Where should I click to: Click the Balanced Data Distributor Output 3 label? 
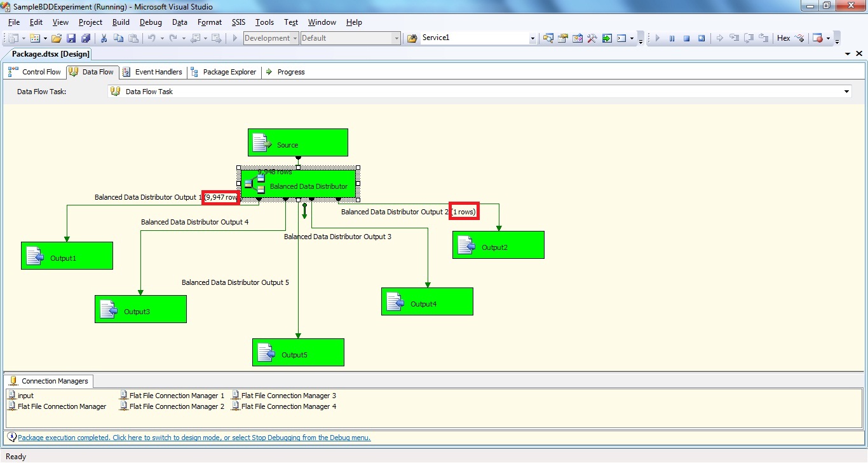tap(337, 237)
